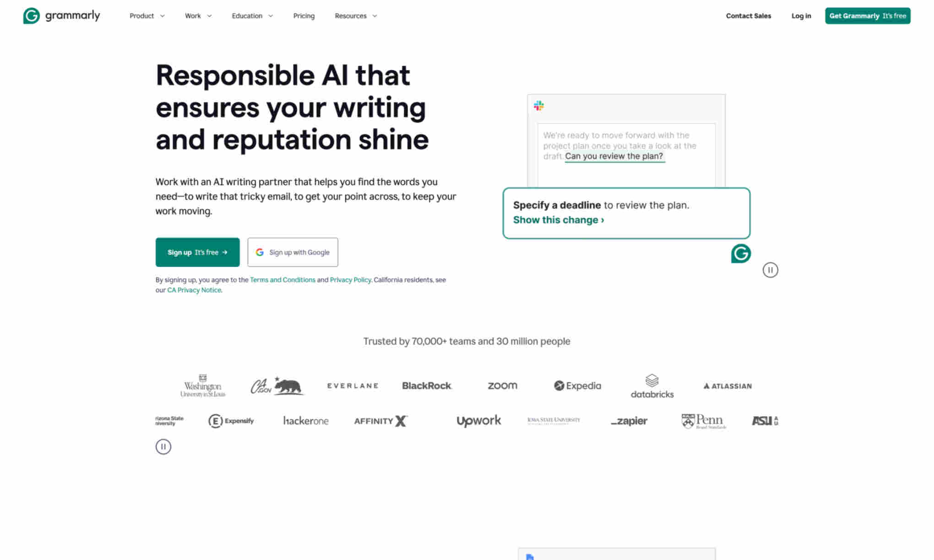
Task: Click the Terms and Conditions link
Action: point(282,280)
